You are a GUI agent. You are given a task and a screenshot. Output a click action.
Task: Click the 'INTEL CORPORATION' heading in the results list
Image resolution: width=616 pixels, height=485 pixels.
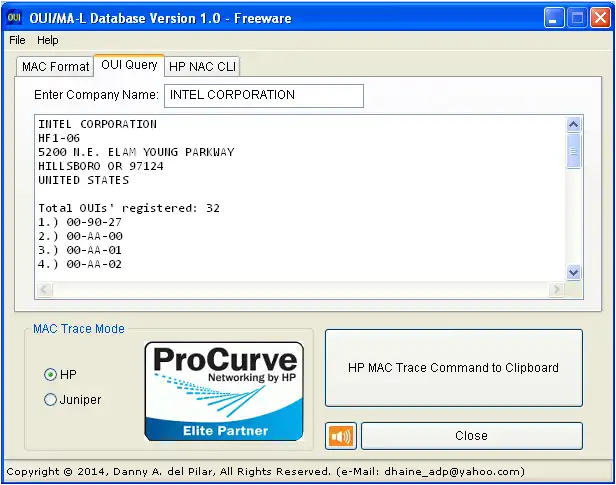(x=97, y=124)
